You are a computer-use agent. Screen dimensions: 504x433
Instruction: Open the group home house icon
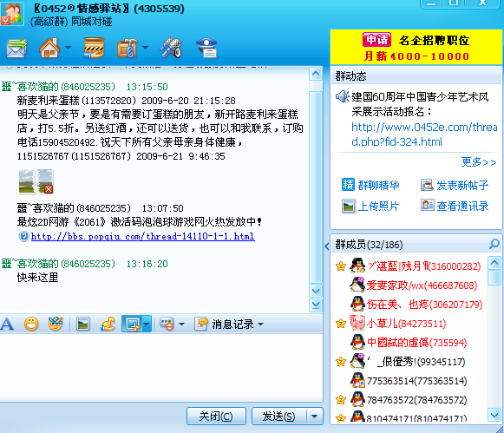tap(49, 48)
